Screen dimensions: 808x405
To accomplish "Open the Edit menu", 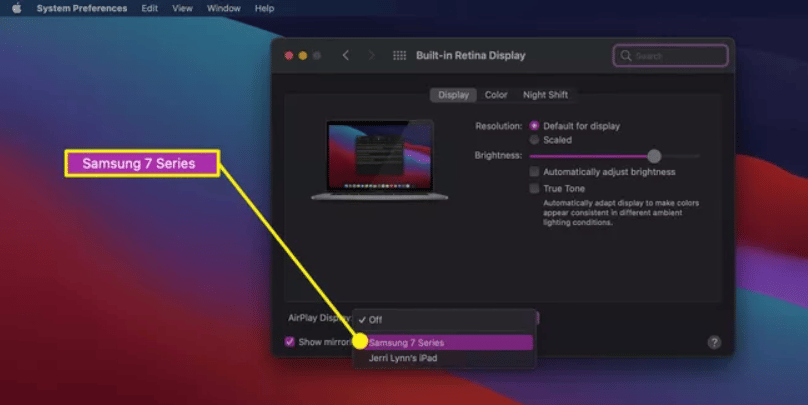I will point(149,8).
